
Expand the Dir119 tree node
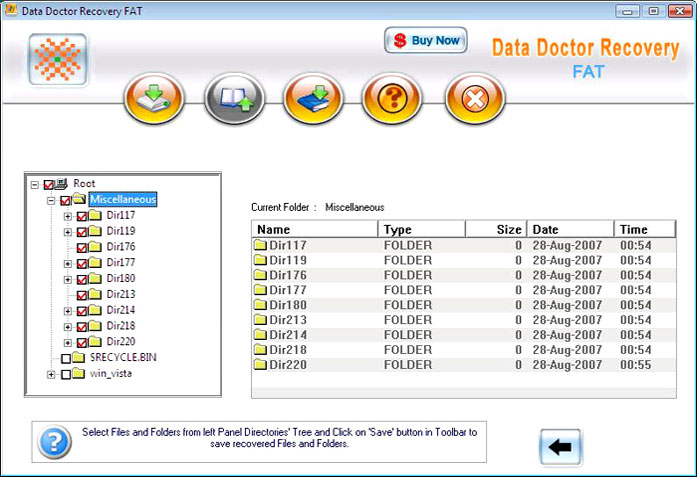click(68, 232)
